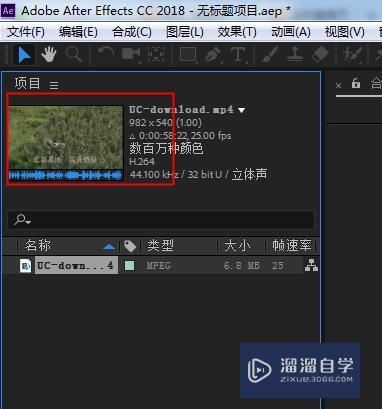
Task: Select the Zoom magnifier tool
Action: 74,54
